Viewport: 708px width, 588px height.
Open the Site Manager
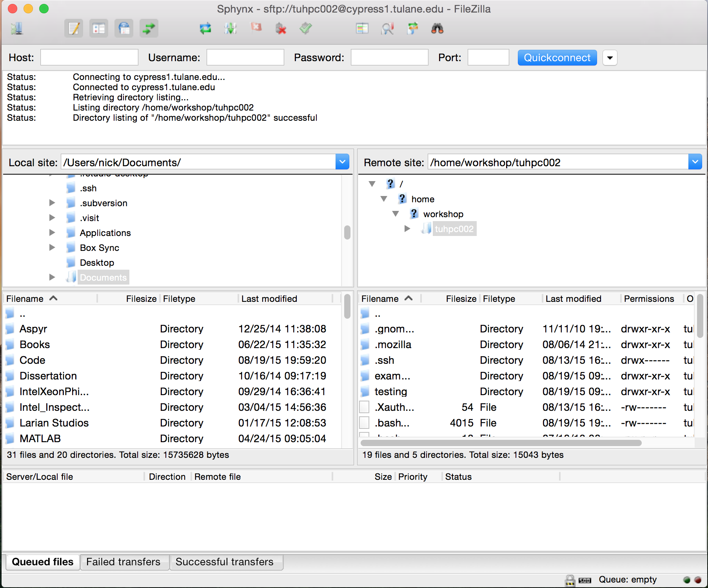coord(17,29)
